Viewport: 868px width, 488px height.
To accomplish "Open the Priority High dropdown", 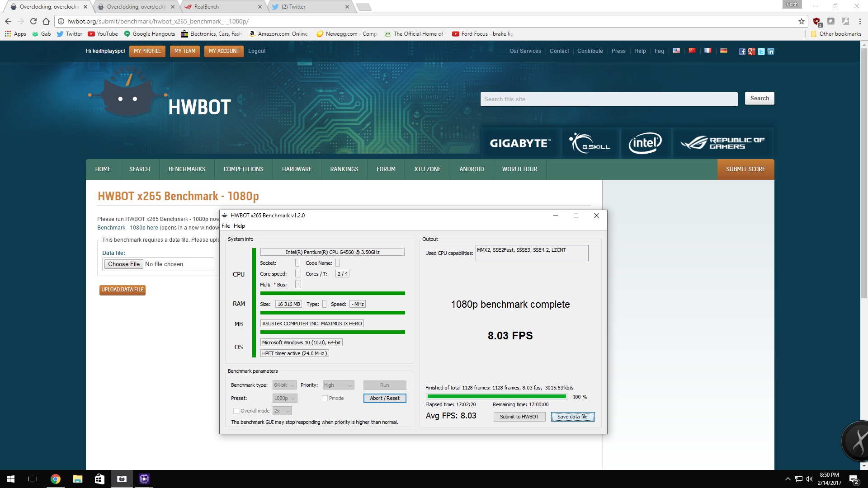I will pyautogui.click(x=338, y=385).
